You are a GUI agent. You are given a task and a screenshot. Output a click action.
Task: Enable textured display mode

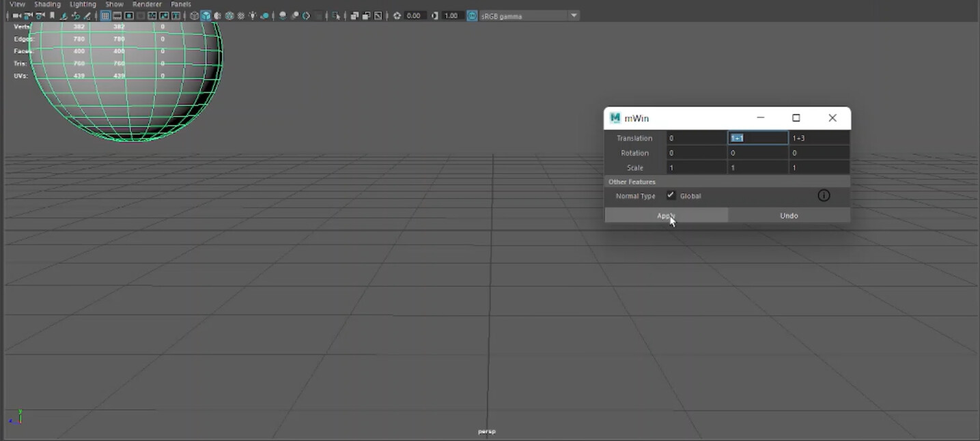click(x=229, y=15)
